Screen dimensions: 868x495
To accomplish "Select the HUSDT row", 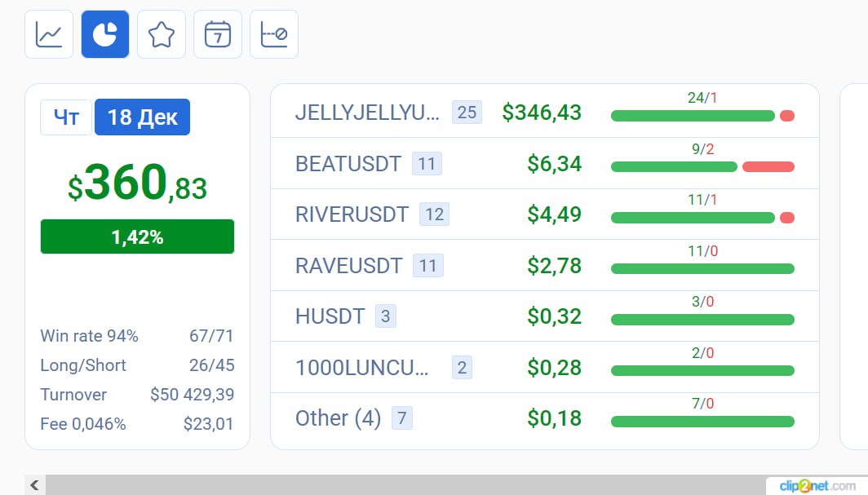I will 545,316.
